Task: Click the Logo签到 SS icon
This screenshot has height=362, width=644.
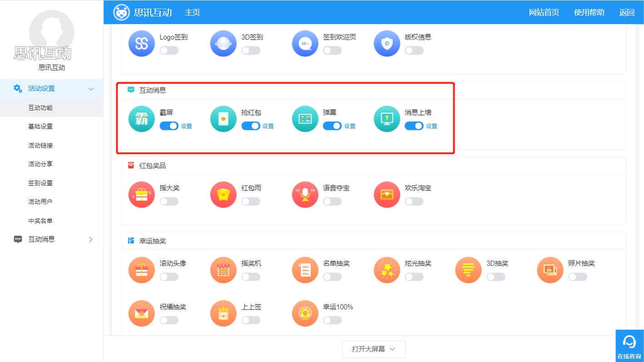Action: tap(142, 44)
